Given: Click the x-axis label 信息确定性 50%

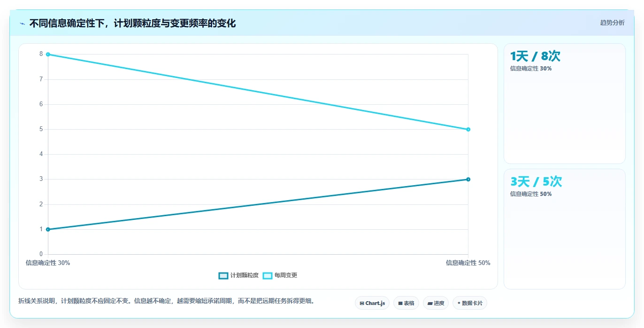Looking at the screenshot, I should tap(468, 263).
